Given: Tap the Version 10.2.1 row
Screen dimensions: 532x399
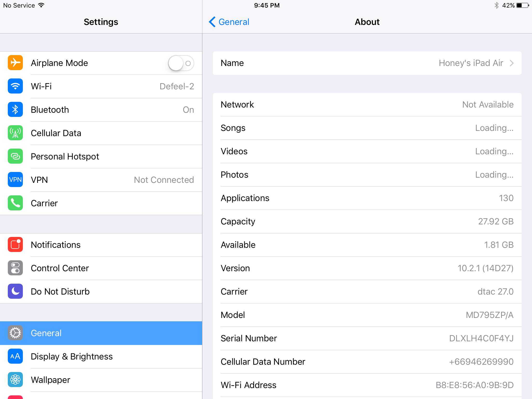Looking at the screenshot, I should [367, 268].
